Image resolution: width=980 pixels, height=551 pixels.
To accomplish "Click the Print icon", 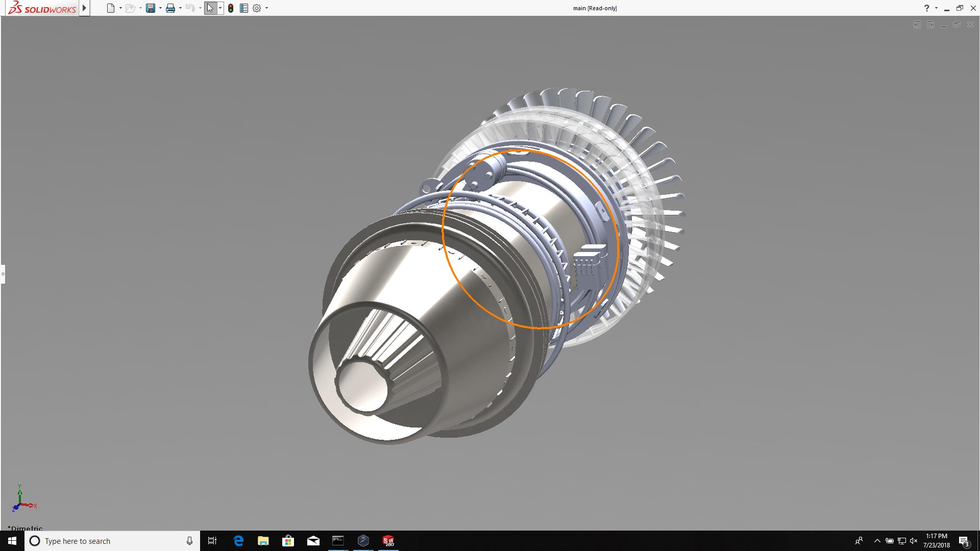I will pyautogui.click(x=170, y=8).
